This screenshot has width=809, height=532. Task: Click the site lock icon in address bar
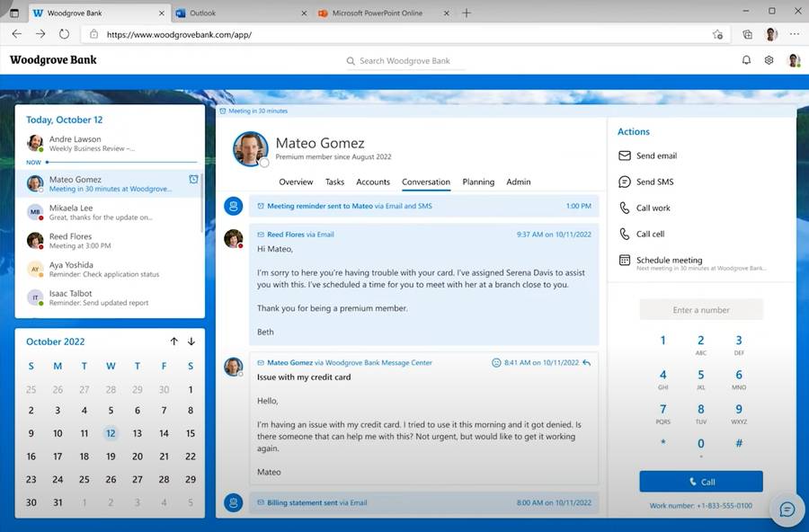click(93, 34)
